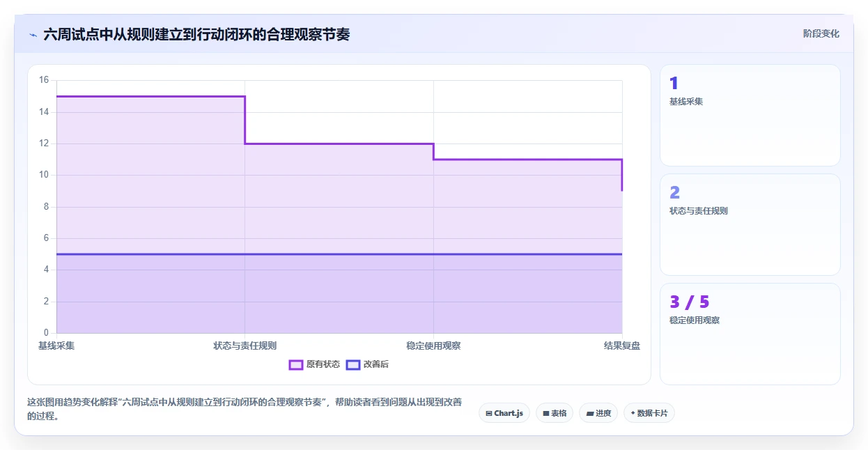Click the 稳定使用观察 x-axis label
The height and width of the screenshot is (450, 868).
pos(433,346)
